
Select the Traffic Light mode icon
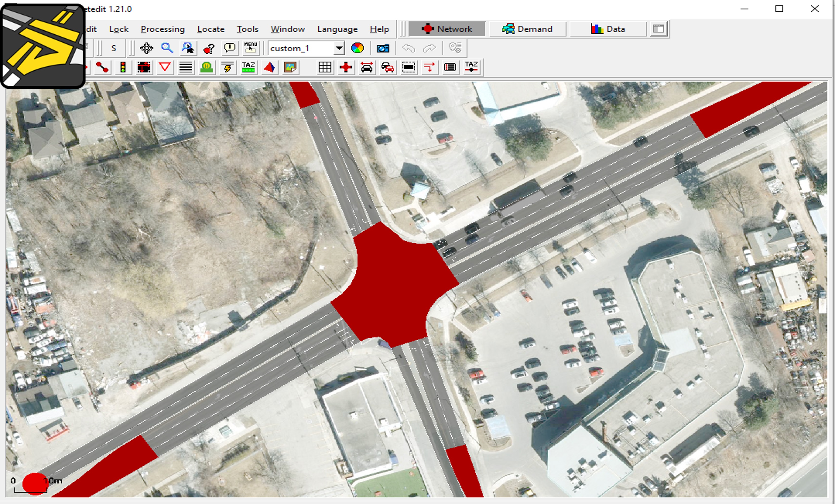pyautogui.click(x=123, y=68)
